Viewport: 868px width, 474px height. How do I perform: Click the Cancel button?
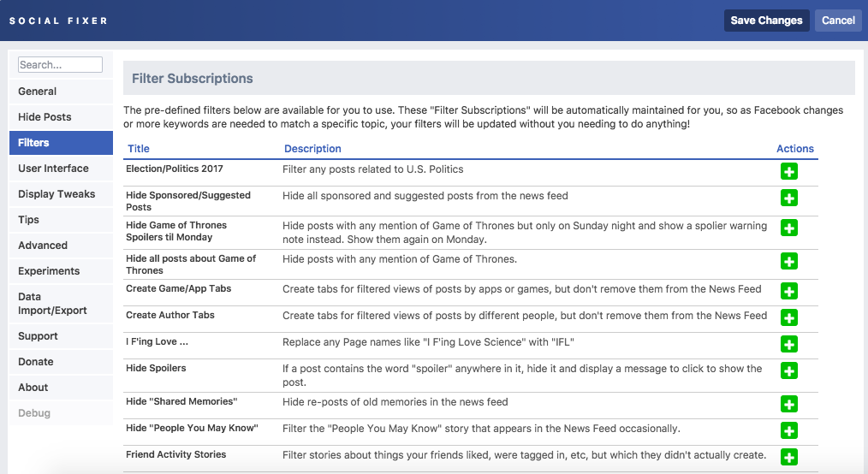pyautogui.click(x=838, y=21)
